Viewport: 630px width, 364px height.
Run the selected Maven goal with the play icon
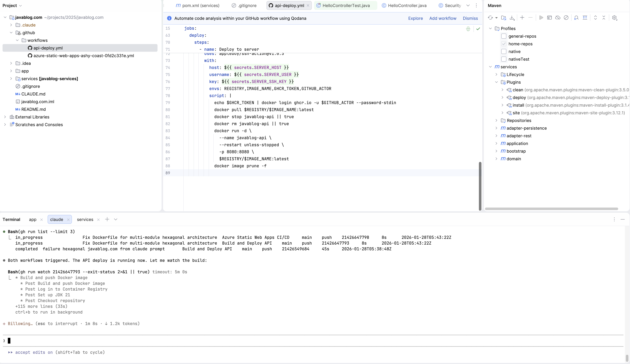click(x=541, y=18)
